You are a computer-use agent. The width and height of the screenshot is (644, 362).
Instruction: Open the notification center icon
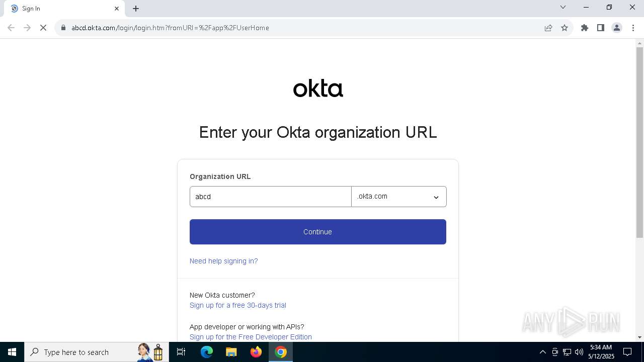pos(627,352)
